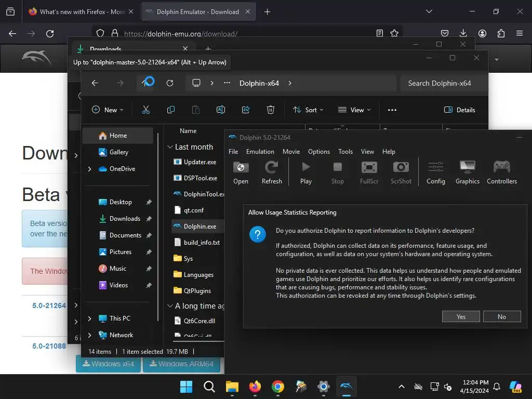Open the Tools menu in Dolphin
The width and height of the screenshot is (532, 399).
[x=345, y=151]
